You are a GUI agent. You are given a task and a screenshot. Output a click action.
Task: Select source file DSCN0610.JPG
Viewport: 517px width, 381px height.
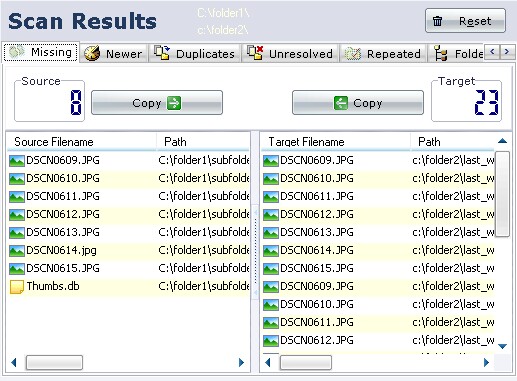(63, 178)
